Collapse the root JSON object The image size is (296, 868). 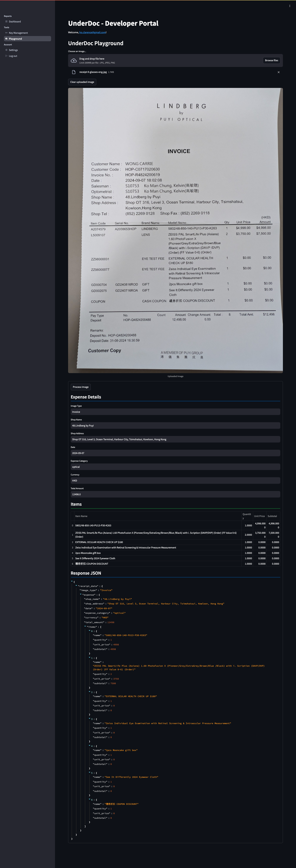point(72,581)
